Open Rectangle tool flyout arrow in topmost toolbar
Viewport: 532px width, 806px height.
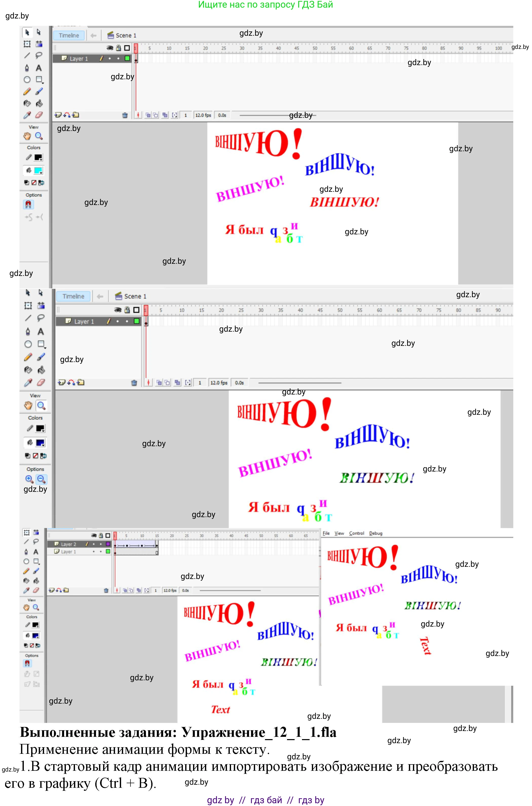click(43, 83)
